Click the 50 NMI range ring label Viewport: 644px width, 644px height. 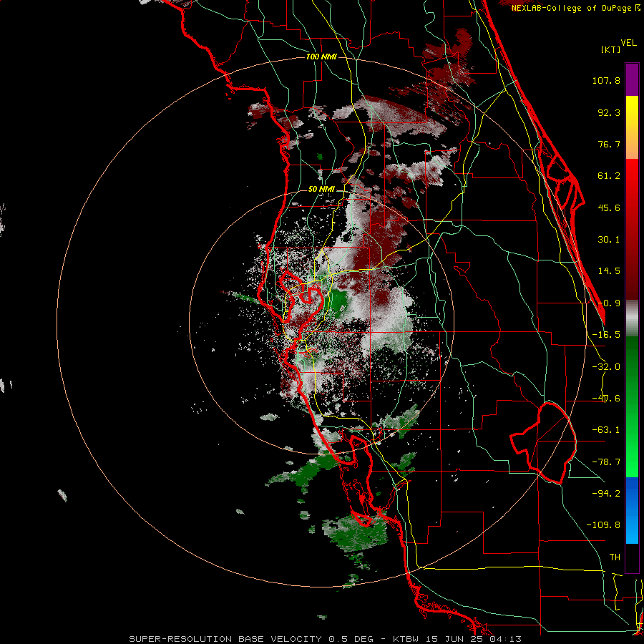(321, 190)
